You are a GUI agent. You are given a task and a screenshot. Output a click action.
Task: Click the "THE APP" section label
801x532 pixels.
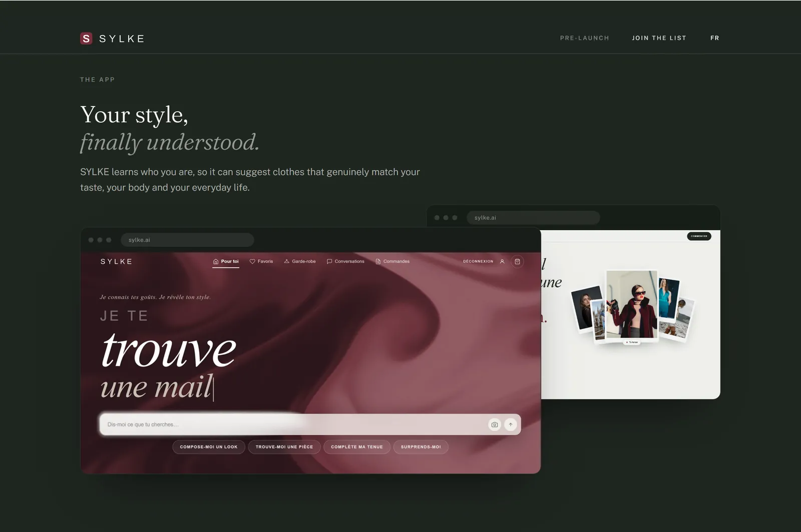(98, 80)
